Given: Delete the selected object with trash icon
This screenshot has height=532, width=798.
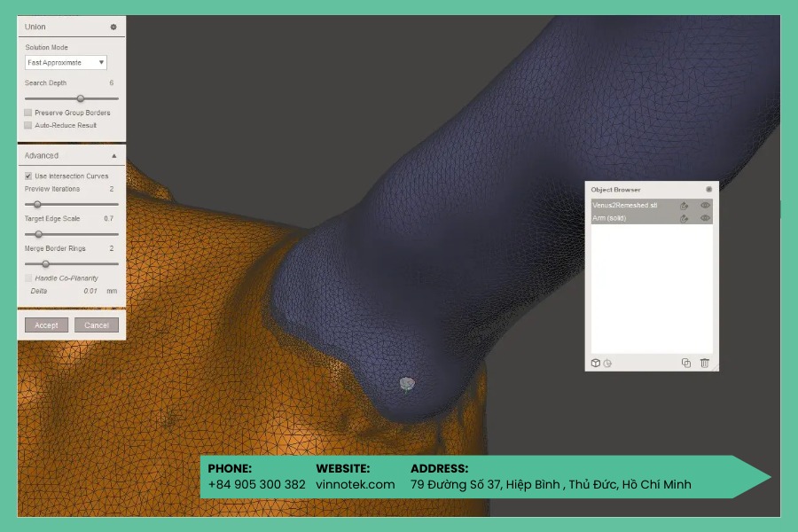Looking at the screenshot, I should pos(704,363).
